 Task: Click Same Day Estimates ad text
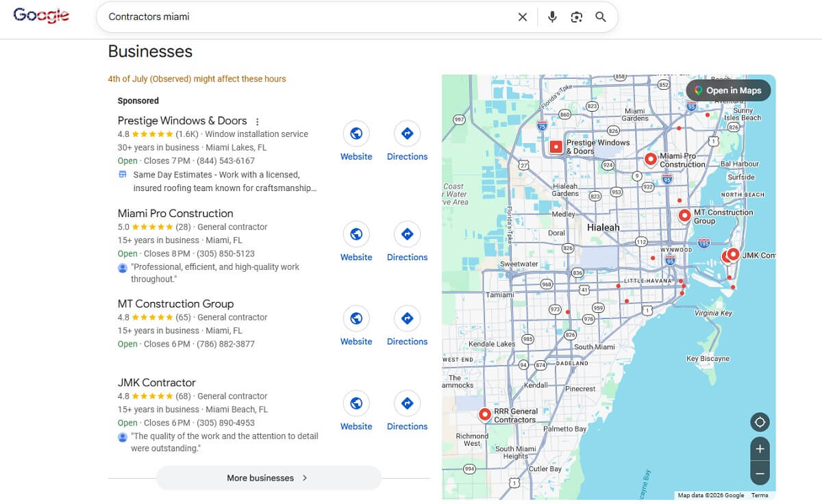point(225,181)
